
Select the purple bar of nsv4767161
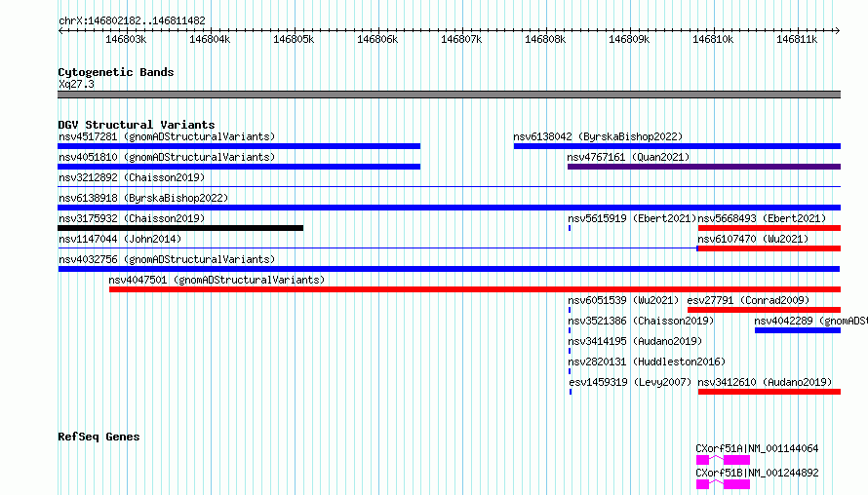click(704, 167)
